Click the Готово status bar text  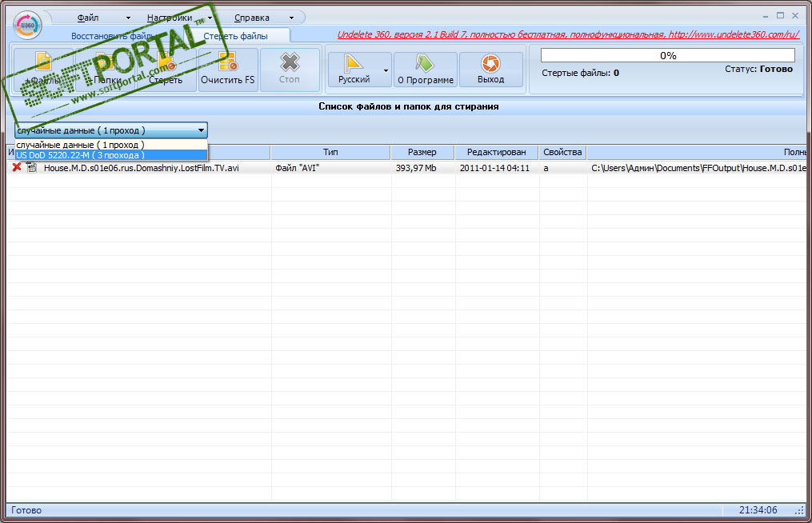(26, 510)
